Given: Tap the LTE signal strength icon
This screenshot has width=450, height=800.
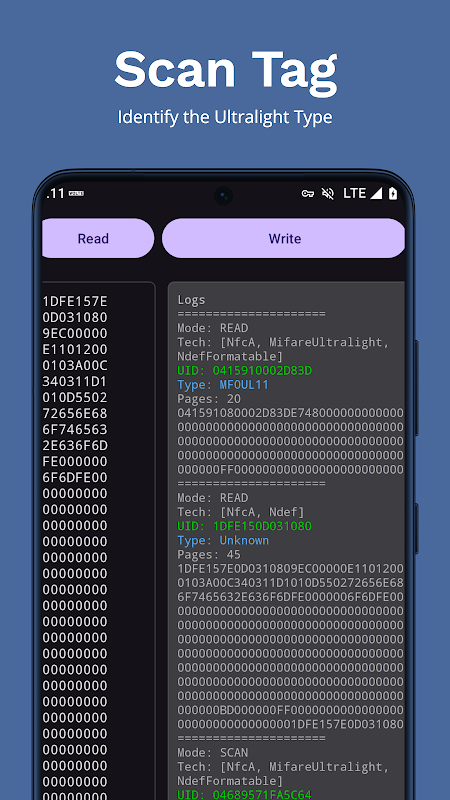Looking at the screenshot, I should [376, 193].
